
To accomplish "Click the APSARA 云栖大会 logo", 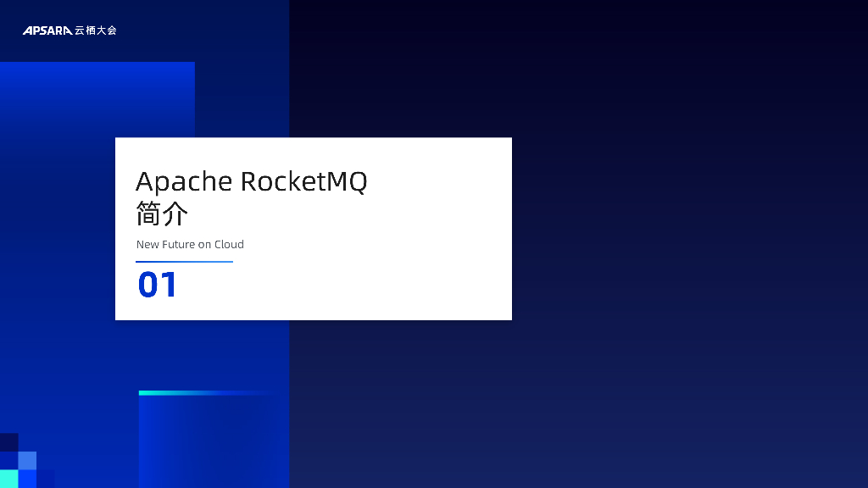I will pyautogui.click(x=70, y=30).
